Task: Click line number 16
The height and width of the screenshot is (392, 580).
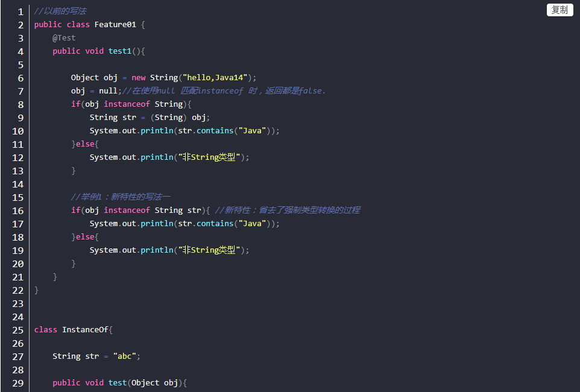Action: [x=17, y=210]
